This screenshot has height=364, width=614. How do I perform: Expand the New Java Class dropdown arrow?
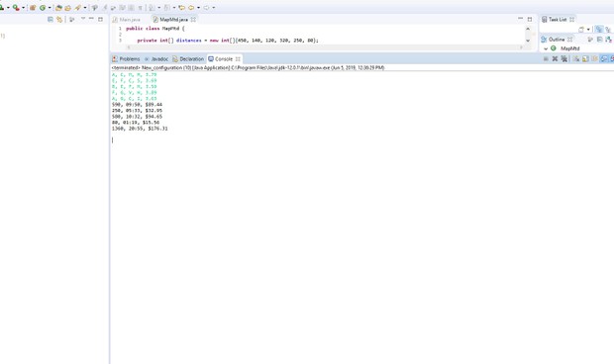[50, 8]
